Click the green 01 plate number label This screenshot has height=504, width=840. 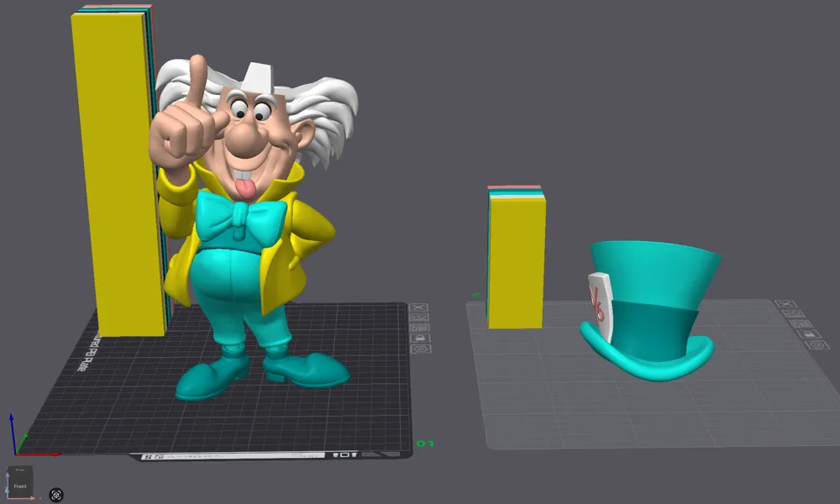tap(425, 444)
